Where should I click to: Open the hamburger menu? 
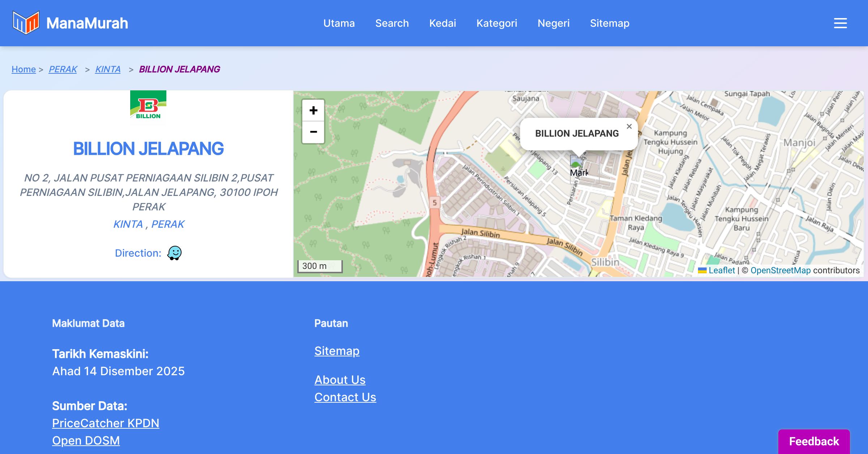click(840, 23)
